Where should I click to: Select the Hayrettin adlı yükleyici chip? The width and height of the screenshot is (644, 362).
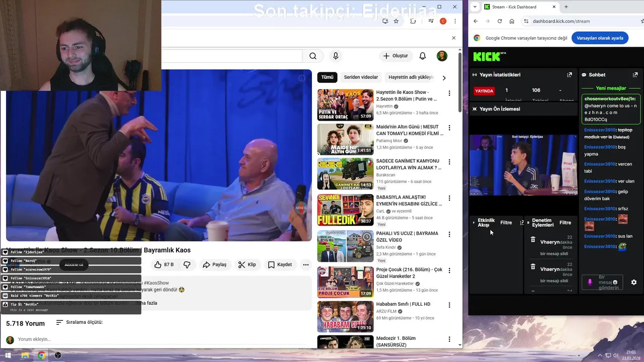pyautogui.click(x=411, y=77)
